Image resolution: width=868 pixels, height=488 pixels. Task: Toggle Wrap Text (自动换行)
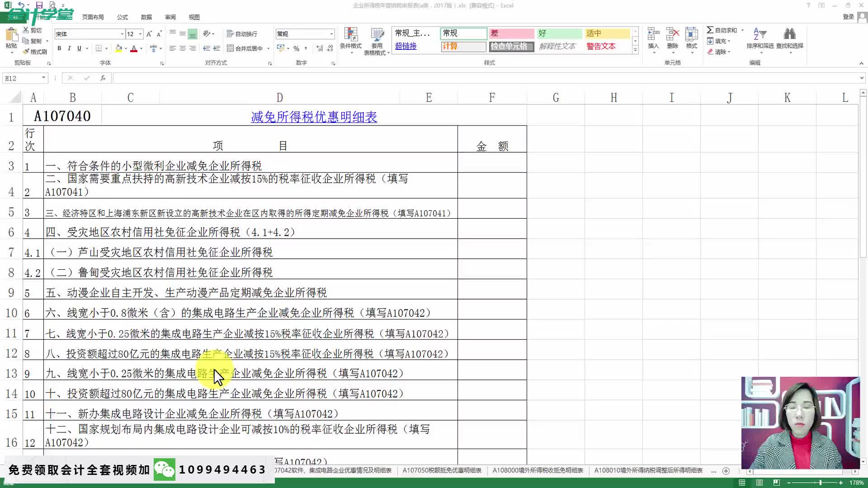(242, 34)
